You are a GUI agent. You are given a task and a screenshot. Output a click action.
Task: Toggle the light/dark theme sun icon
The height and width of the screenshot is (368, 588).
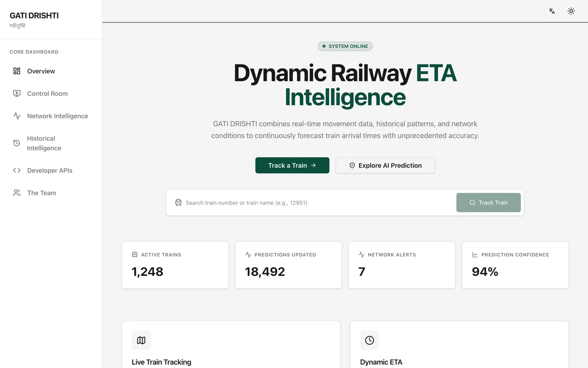click(571, 11)
